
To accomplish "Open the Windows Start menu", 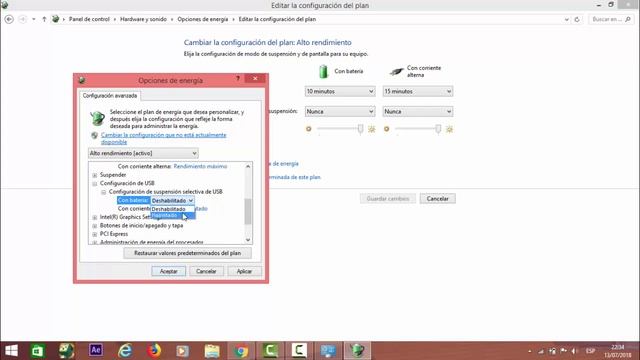I will tap(11, 351).
